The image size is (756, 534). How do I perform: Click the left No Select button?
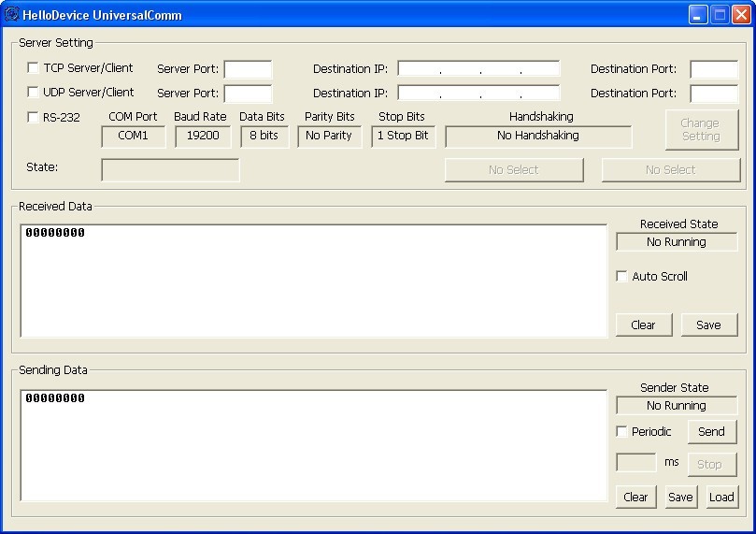[x=514, y=170]
